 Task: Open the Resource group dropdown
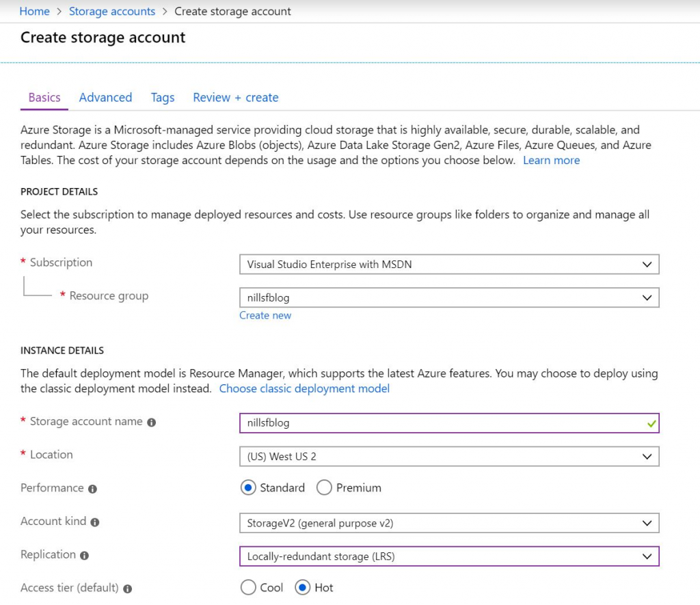click(449, 298)
